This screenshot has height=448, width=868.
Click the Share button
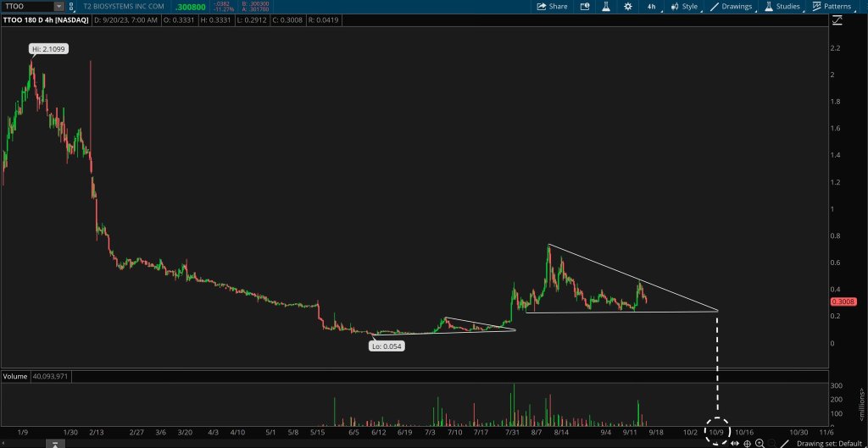click(552, 7)
